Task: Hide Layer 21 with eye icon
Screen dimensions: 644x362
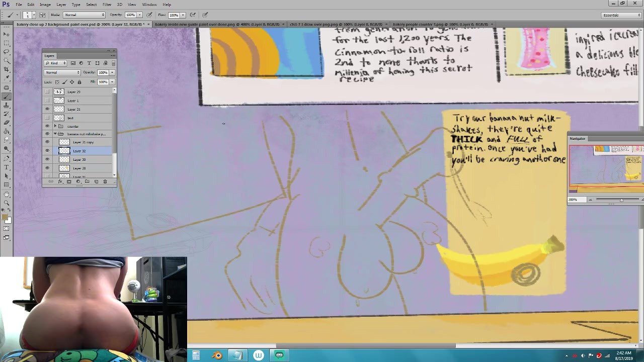Action: click(47, 109)
